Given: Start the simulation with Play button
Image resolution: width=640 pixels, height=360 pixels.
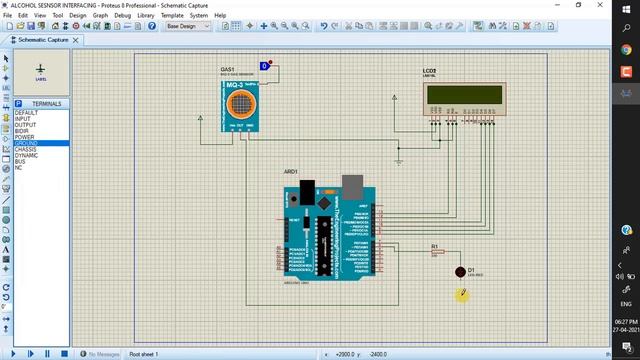Looking at the screenshot, I should point(13,354).
